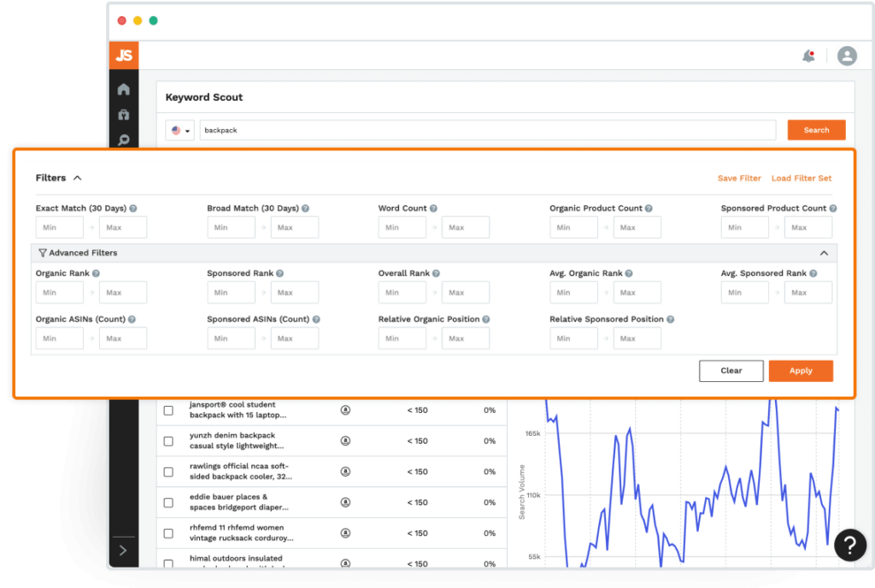
Task: Click the Amazon icon in the rawlings row
Action: (x=345, y=472)
